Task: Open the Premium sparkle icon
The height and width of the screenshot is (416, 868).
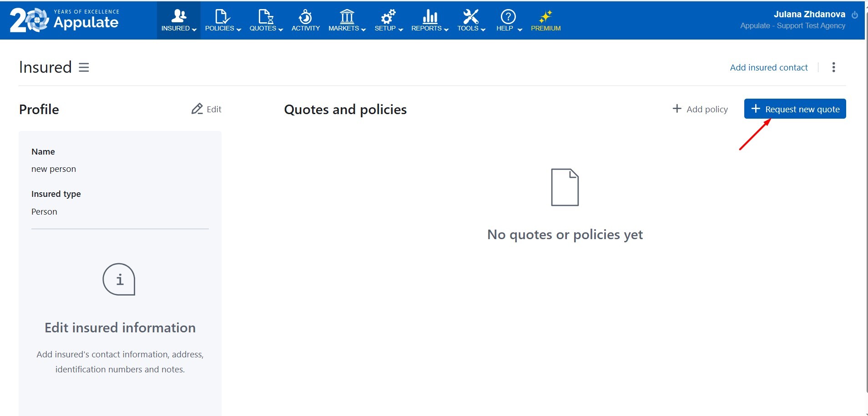Action: [x=545, y=17]
